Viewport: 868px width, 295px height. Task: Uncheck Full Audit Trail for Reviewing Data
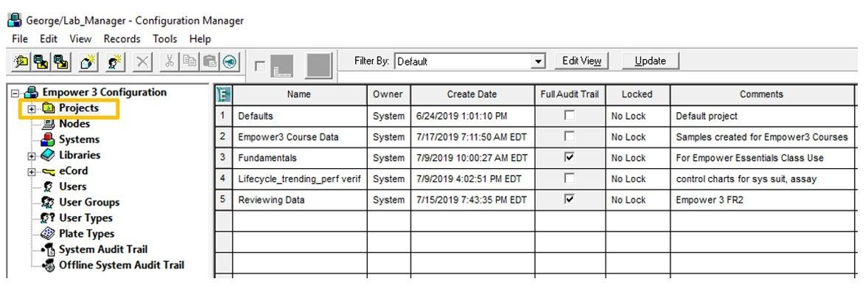(569, 199)
